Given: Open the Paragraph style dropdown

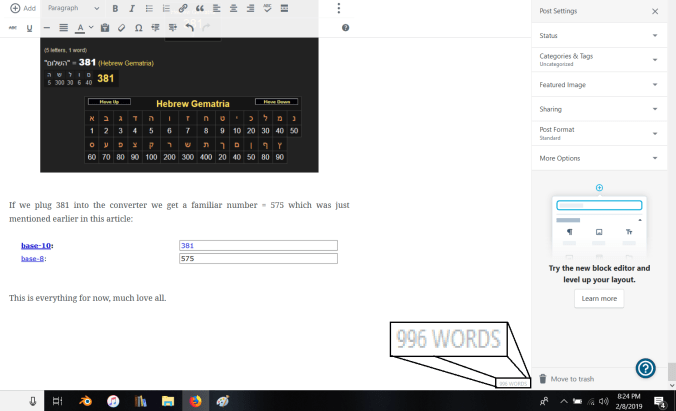Looking at the screenshot, I should 72,8.
